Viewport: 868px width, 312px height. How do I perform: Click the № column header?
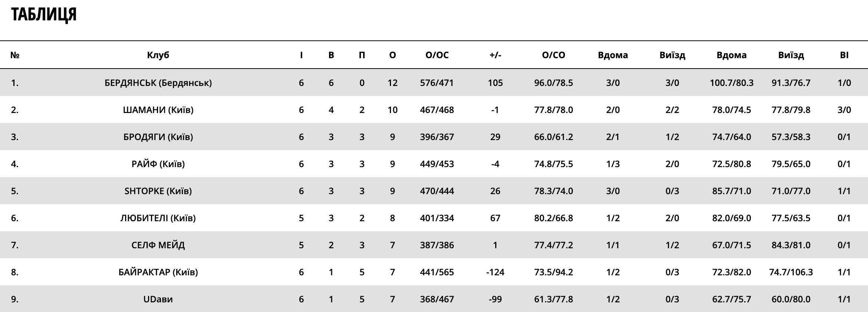click(x=15, y=55)
